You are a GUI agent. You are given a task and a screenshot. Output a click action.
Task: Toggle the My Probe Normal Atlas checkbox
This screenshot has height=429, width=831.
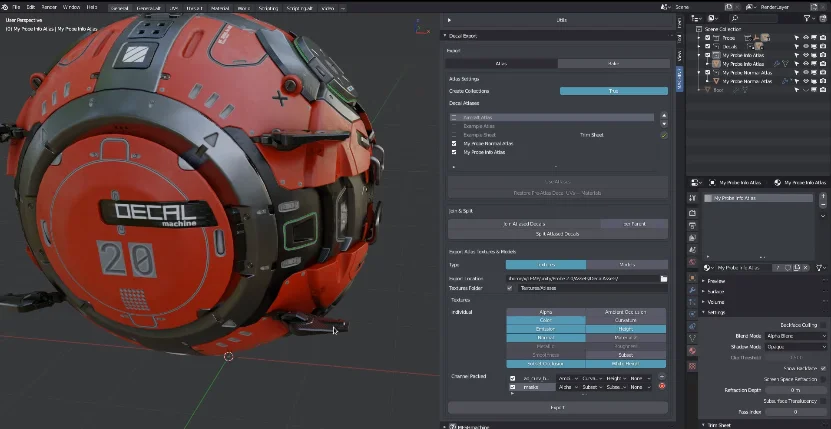point(454,144)
